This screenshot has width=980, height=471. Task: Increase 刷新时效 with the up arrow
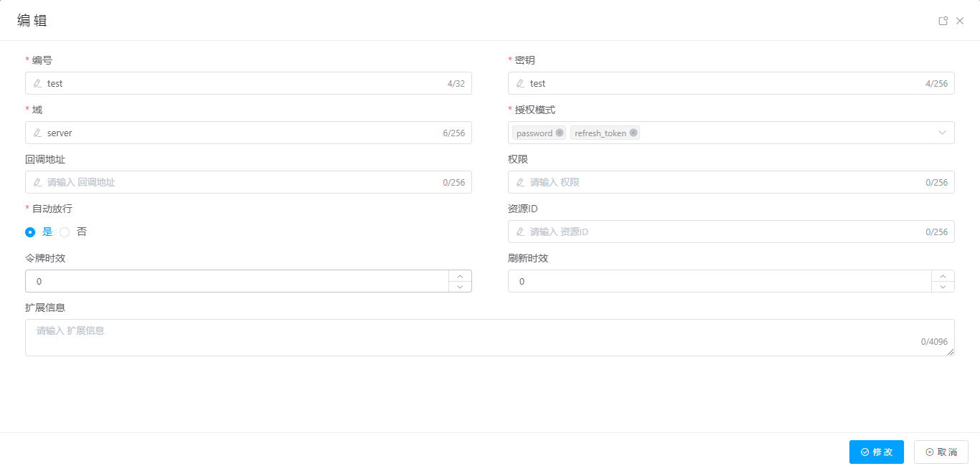coord(943,276)
